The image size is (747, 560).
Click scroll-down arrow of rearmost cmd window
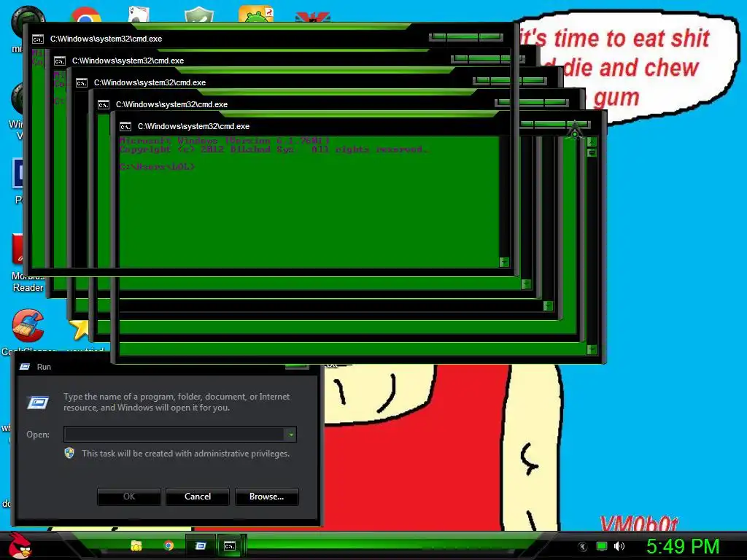pyautogui.click(x=504, y=262)
